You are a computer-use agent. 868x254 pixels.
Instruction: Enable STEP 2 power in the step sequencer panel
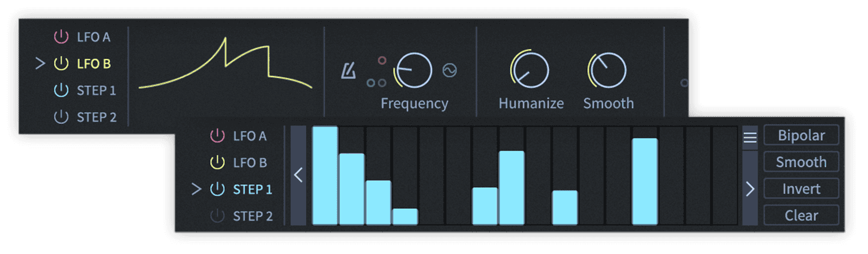pos(217,216)
